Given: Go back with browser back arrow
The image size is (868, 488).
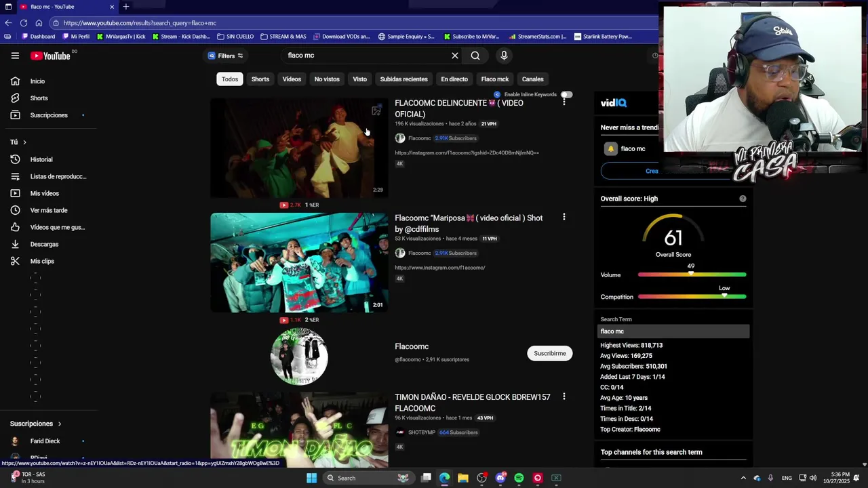Looking at the screenshot, I should 8,23.
